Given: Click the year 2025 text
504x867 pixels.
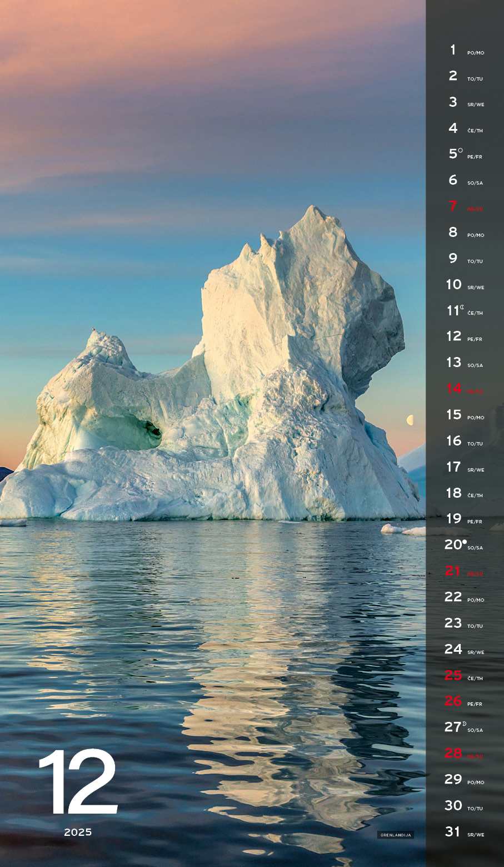Looking at the screenshot, I should tap(78, 832).
